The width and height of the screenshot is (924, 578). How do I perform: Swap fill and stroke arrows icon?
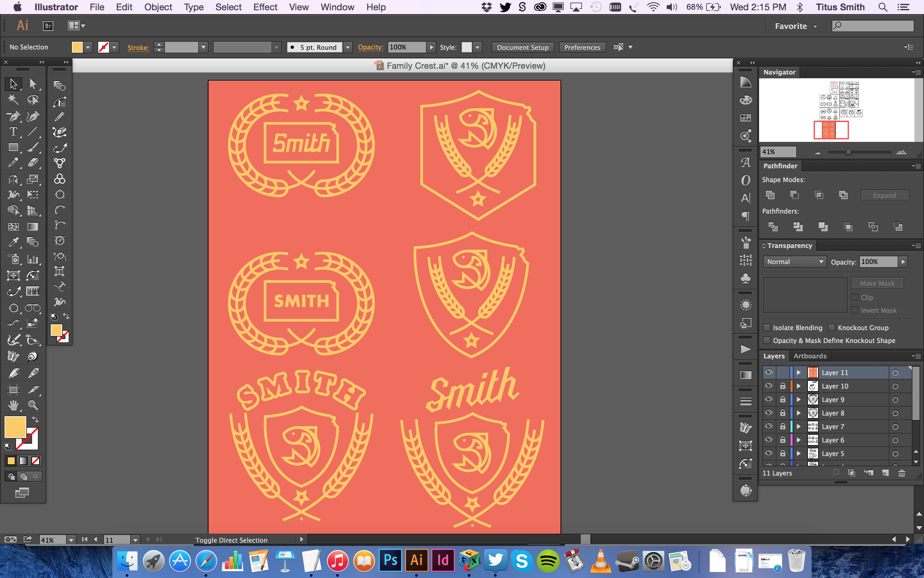pyautogui.click(x=35, y=419)
